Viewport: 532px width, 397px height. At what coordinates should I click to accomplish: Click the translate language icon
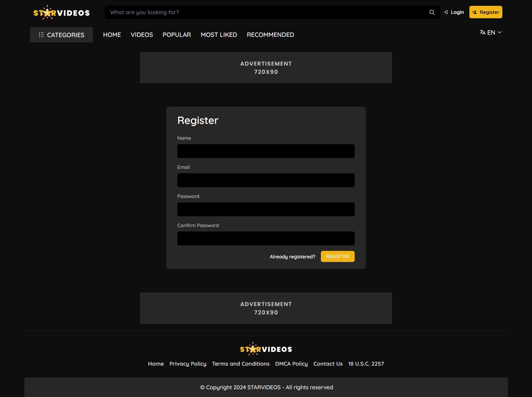(482, 32)
